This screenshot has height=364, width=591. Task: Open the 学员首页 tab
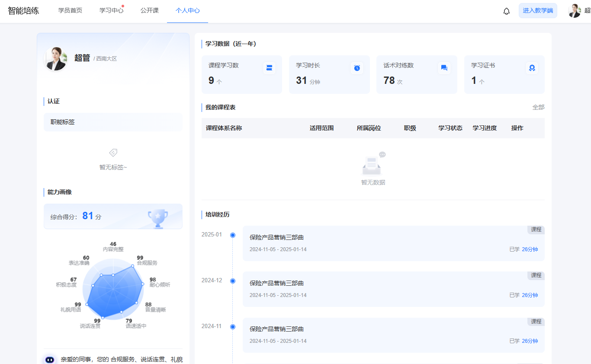(70, 11)
